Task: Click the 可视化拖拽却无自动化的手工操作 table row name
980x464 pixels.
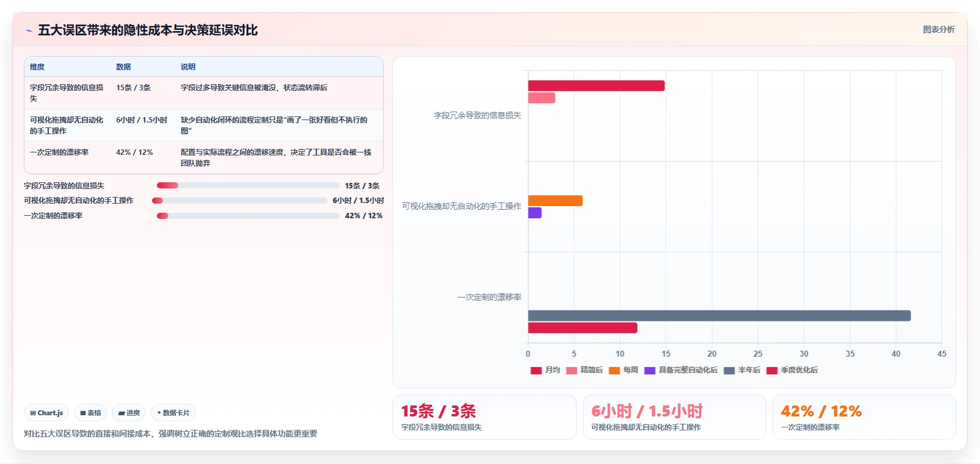Action: click(67, 126)
